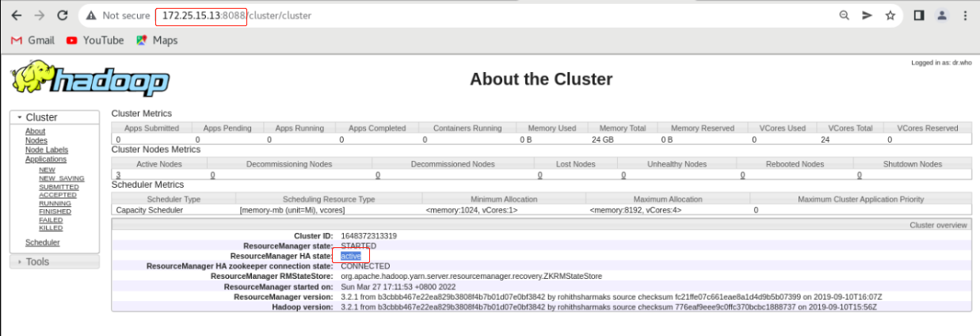Open the Gmail bookmark
This screenshot has width=980, height=336.
coord(32,40)
